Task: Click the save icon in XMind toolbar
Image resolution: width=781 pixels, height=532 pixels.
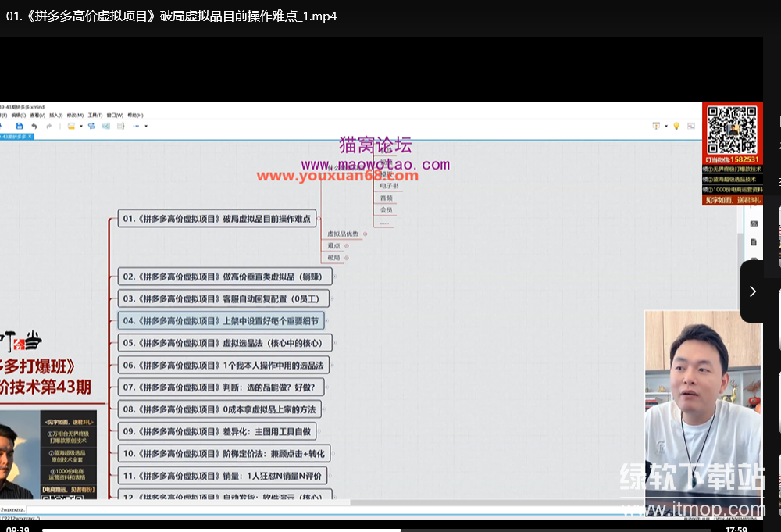Action: coord(20,126)
